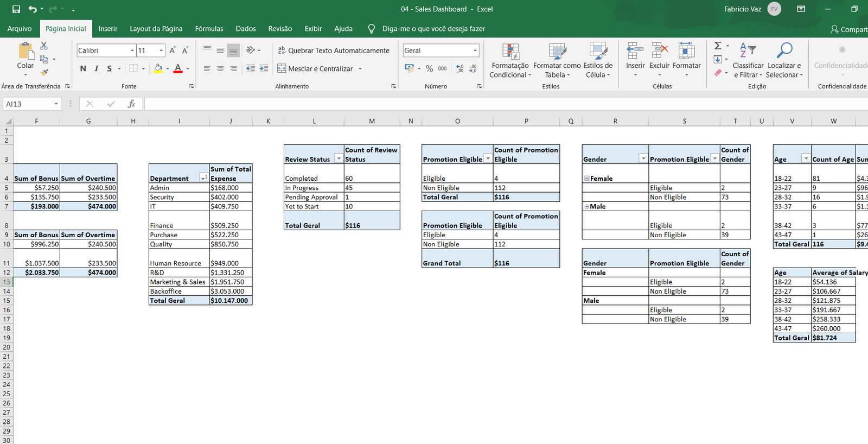Open the Review Status filter dropdown
The image size is (868, 444).
339,159
